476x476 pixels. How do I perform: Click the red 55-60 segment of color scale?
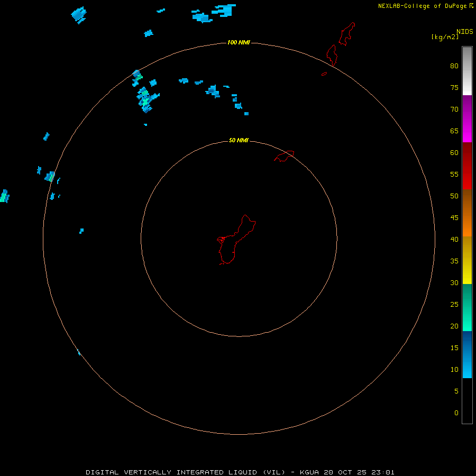pos(467,166)
